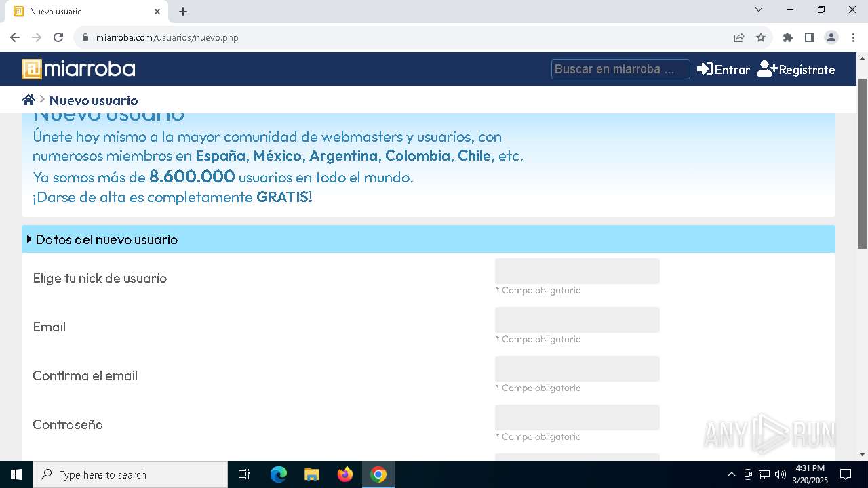Click the site lock icon in address bar
868x488 pixels.
coord(85,37)
